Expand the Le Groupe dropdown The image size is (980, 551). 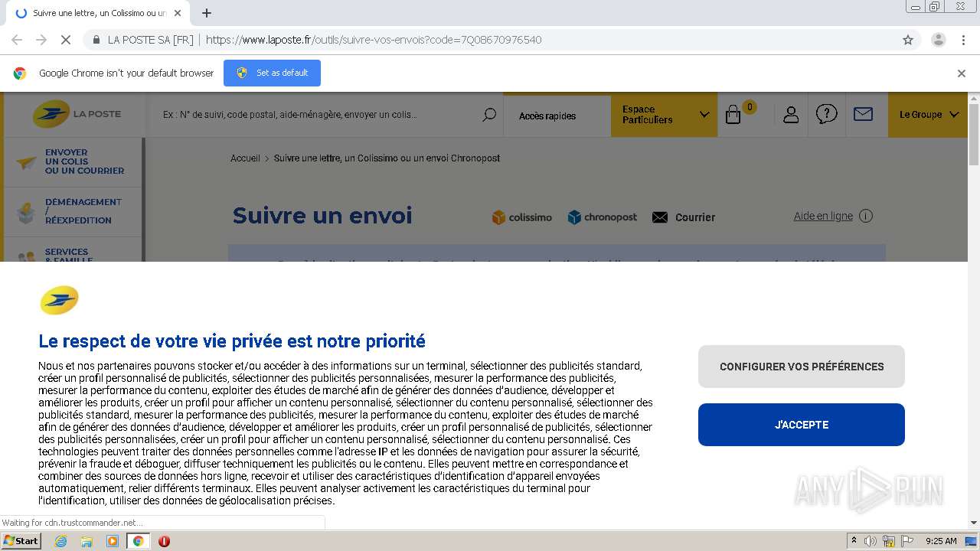point(929,115)
